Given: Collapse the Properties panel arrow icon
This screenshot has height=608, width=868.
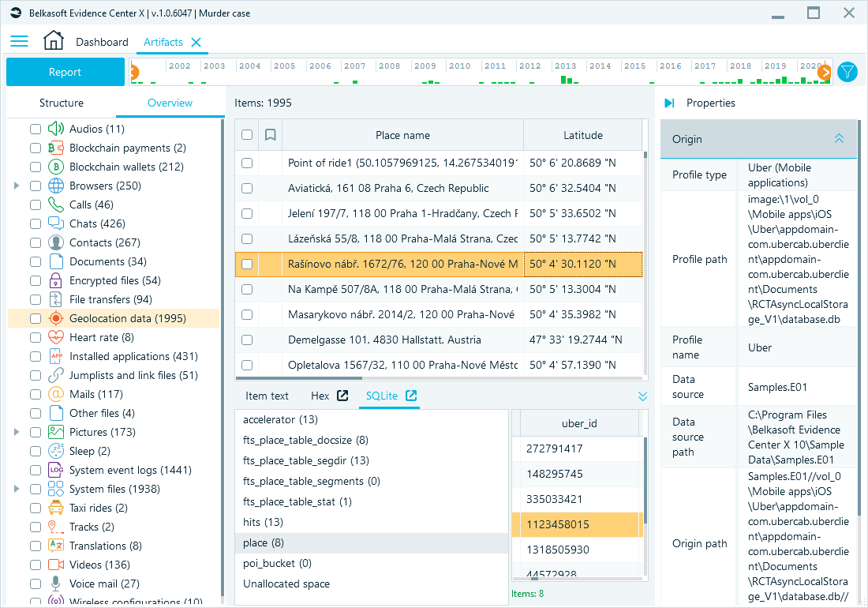Looking at the screenshot, I should point(669,103).
